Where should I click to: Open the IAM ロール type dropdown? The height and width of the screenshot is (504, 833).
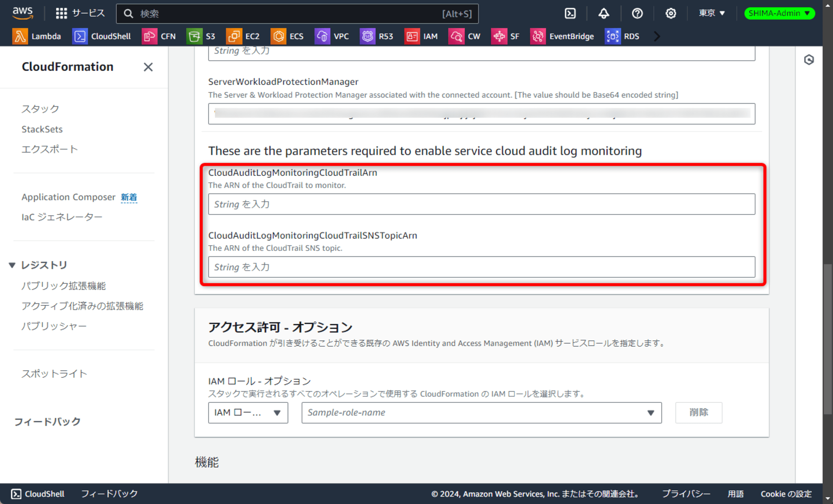point(248,412)
